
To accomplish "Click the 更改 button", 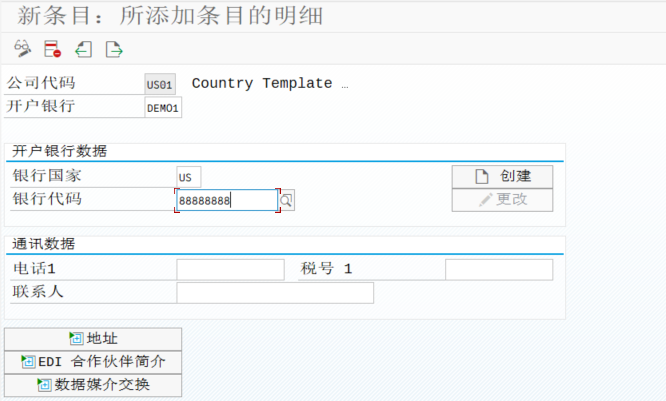I will (x=502, y=200).
